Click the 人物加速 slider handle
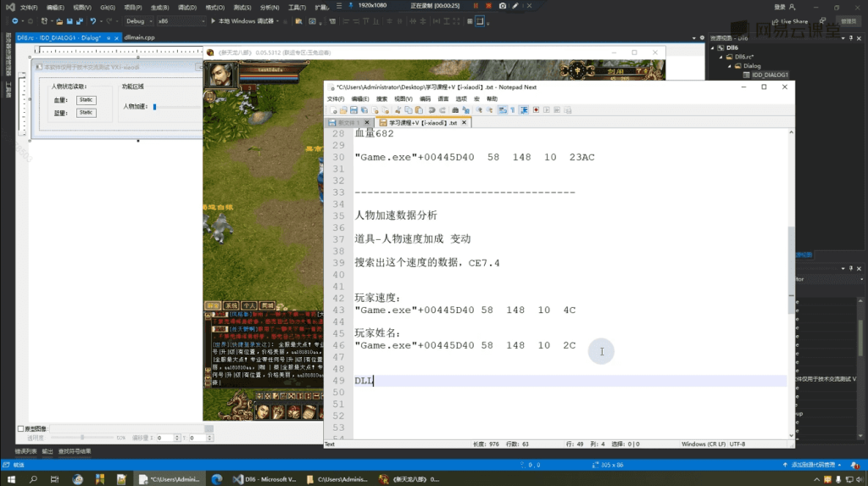This screenshot has width=868, height=486. [x=154, y=107]
